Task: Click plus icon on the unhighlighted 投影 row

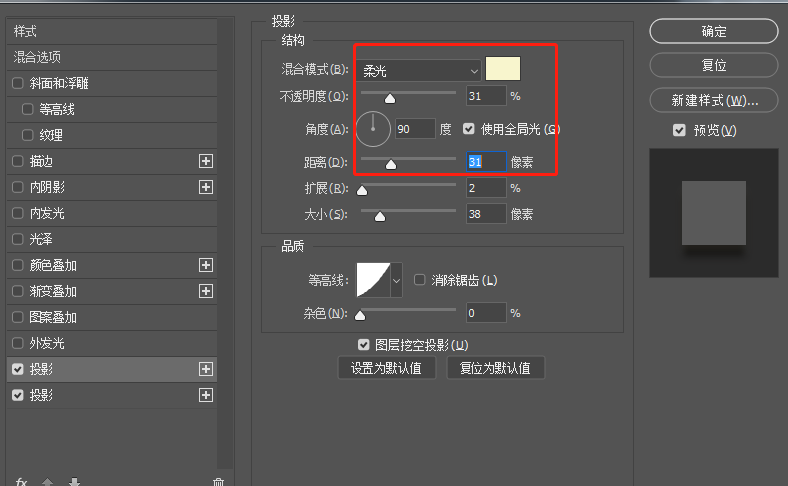Action: [x=206, y=396]
